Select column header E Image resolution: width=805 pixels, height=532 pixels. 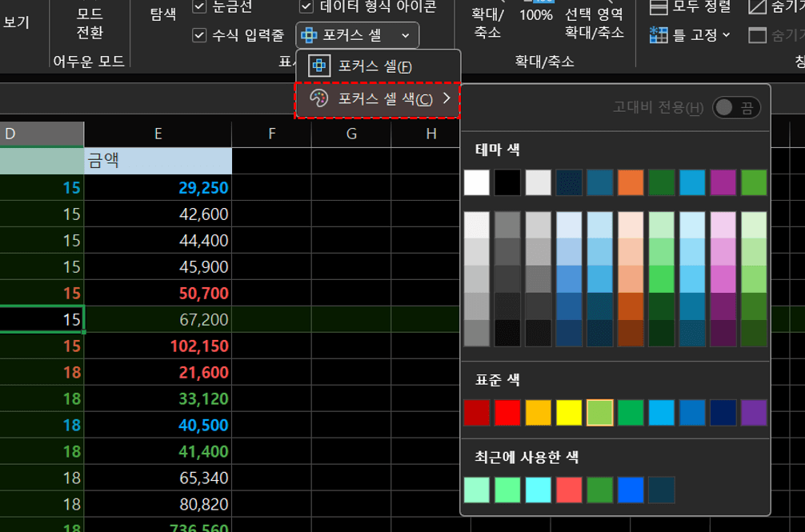(x=158, y=134)
